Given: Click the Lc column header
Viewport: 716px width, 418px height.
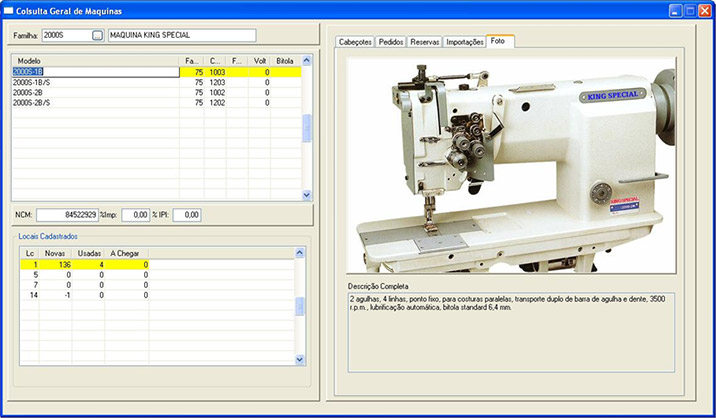Looking at the screenshot, I should pos(30,253).
